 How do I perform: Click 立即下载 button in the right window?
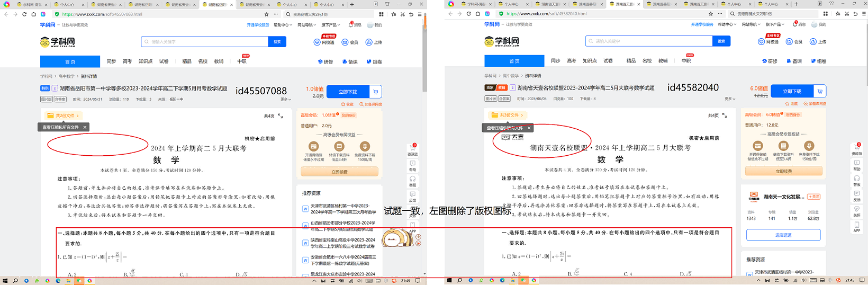click(x=792, y=91)
